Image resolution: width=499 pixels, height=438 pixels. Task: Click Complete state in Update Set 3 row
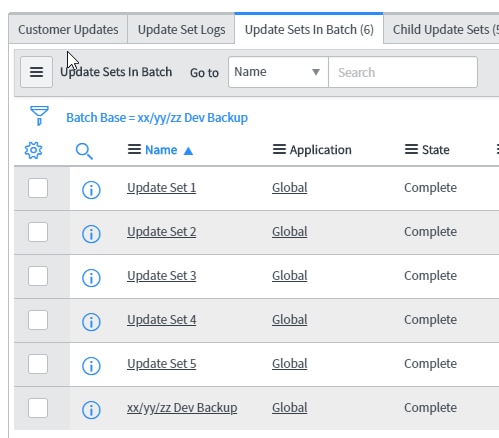point(430,276)
